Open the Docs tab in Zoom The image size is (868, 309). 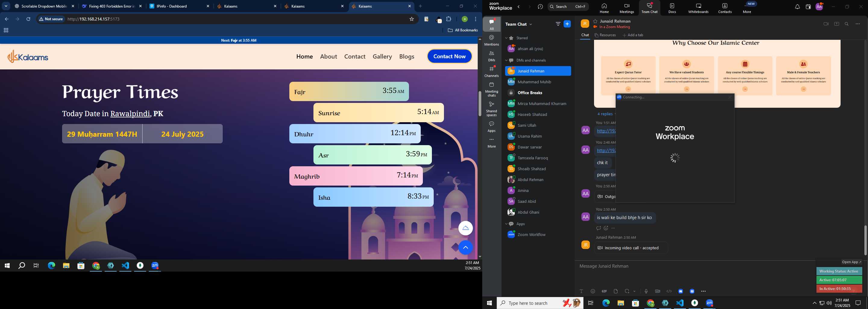click(672, 8)
